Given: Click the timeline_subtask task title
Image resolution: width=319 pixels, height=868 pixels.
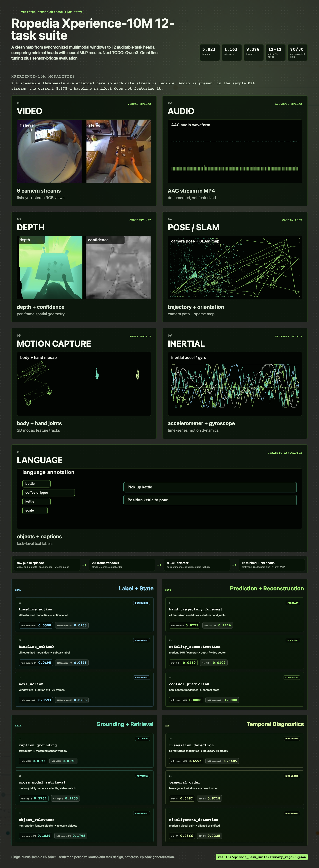Looking at the screenshot, I should pos(36,647).
